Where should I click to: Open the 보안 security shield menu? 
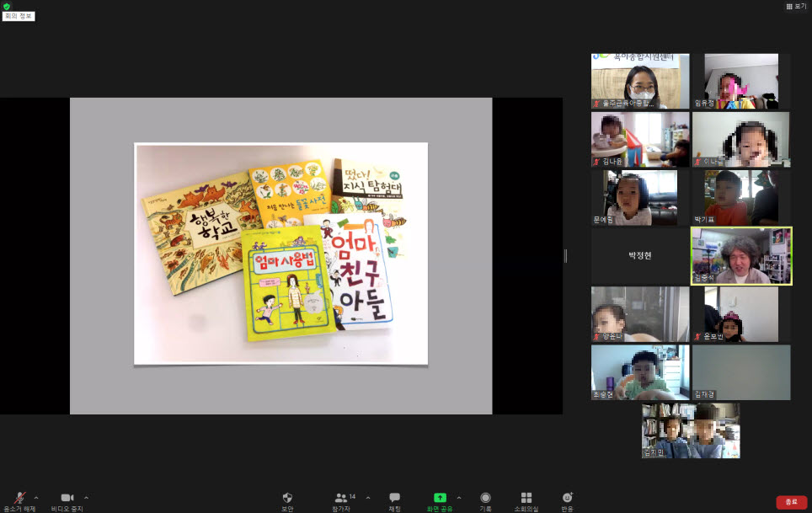pyautogui.click(x=287, y=501)
